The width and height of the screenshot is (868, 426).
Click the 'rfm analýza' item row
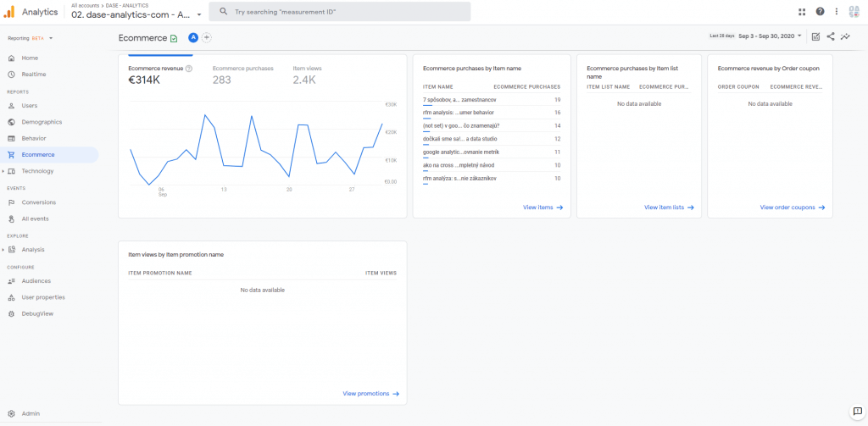pos(492,179)
